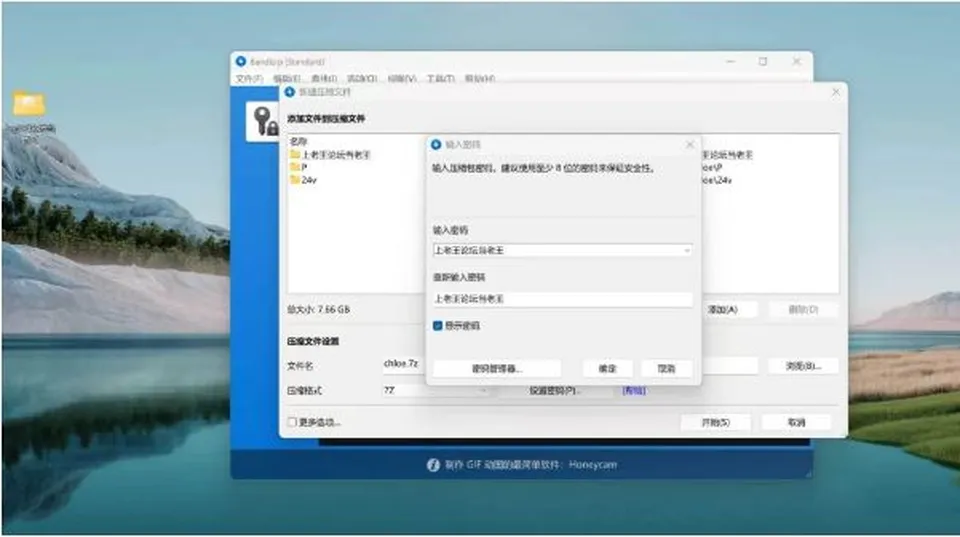Open the 查找(I) menu
This screenshot has width=960, height=537.
tap(324, 78)
